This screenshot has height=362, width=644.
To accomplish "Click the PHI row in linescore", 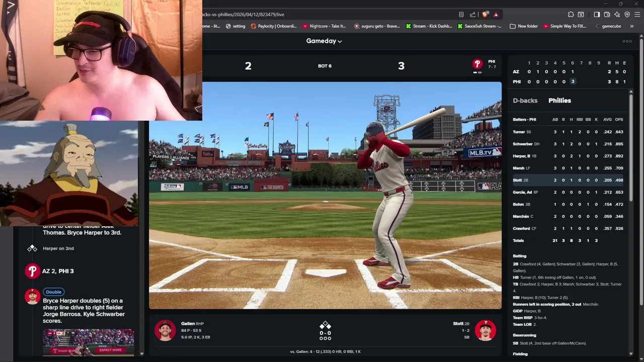I will [x=570, y=81].
